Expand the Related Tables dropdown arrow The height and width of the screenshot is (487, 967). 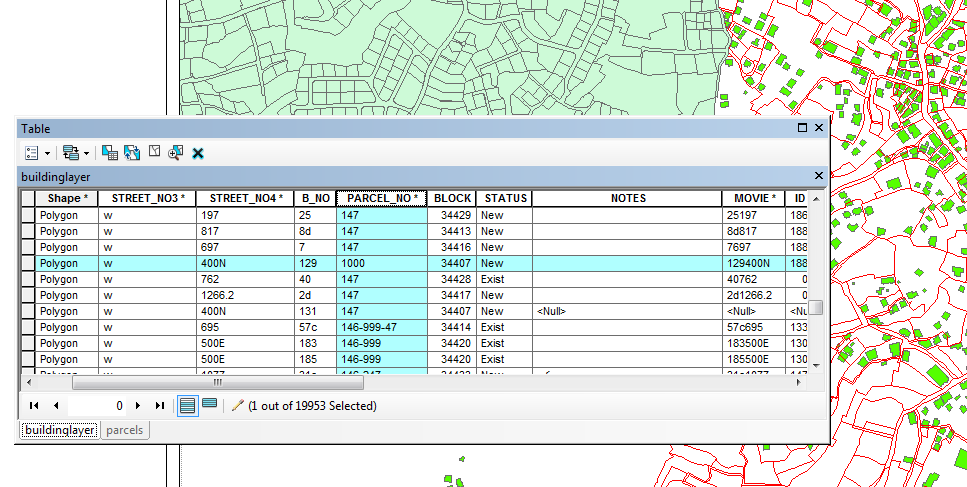[x=86, y=153]
